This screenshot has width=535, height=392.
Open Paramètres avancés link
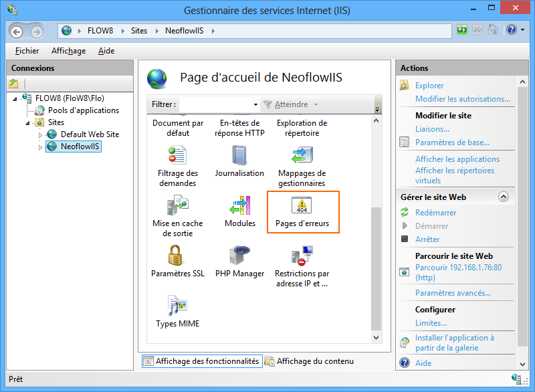453,293
